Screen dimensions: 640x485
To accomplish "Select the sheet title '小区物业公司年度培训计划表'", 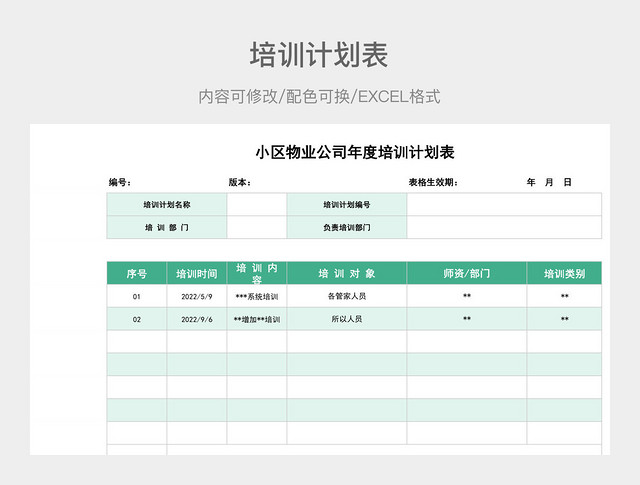I will click(x=355, y=152).
